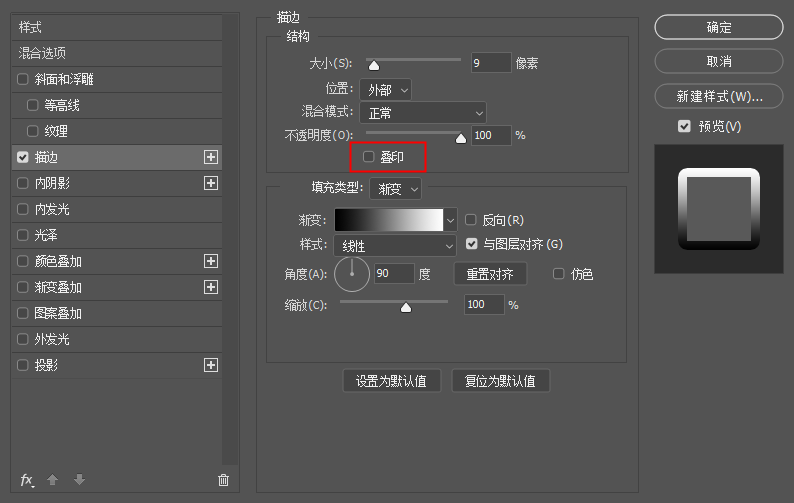The width and height of the screenshot is (794, 503).
Task: Select 样式 item in the list header
Action: click(x=117, y=27)
